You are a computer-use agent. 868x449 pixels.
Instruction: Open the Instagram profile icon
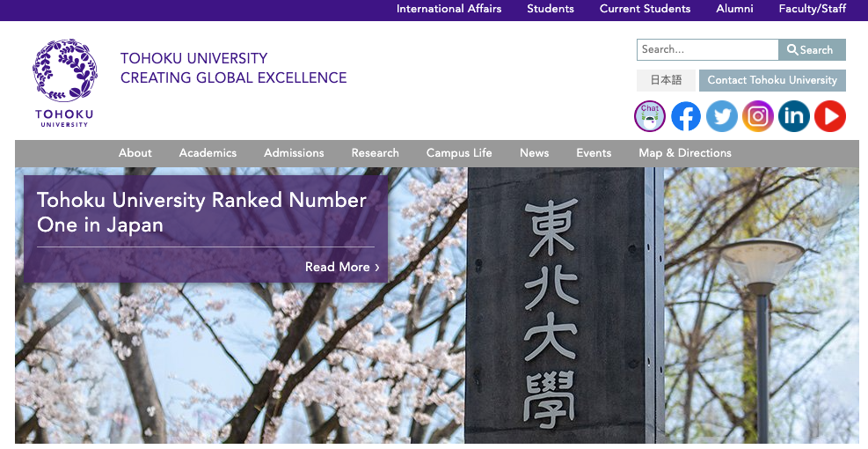758,116
